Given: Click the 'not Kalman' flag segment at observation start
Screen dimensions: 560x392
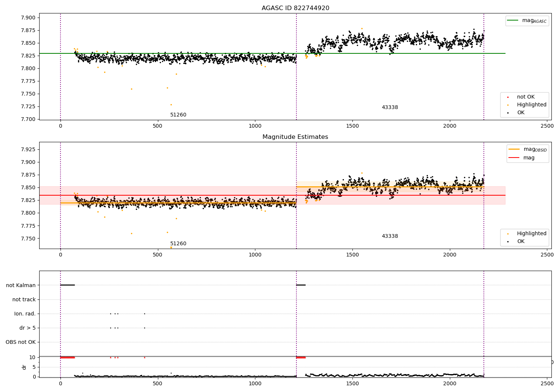Looking at the screenshot, I should 68,285.
